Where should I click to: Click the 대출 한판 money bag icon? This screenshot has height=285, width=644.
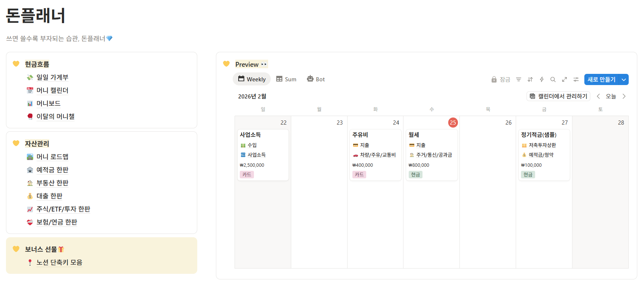[30, 196]
